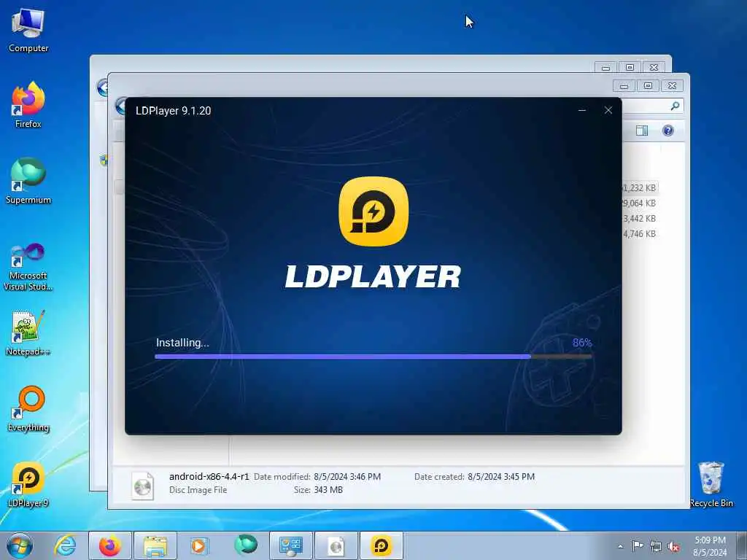Click the Date created value 8/5/2024 3:45 PM

[501, 477]
